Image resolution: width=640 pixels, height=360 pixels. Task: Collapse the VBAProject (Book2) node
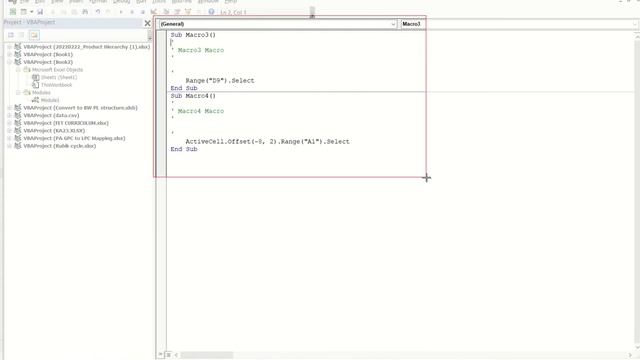coord(9,62)
